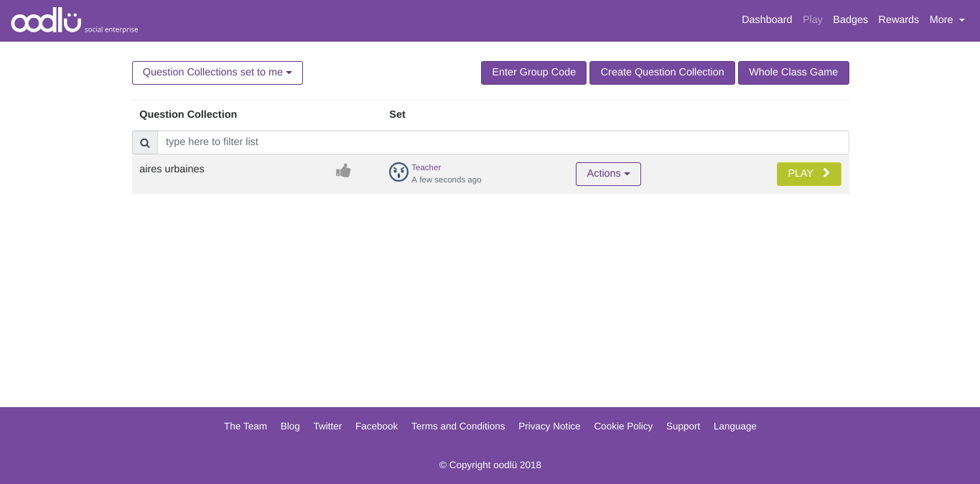Click the Question Collection column header
The width and height of the screenshot is (980, 484).
click(x=188, y=114)
